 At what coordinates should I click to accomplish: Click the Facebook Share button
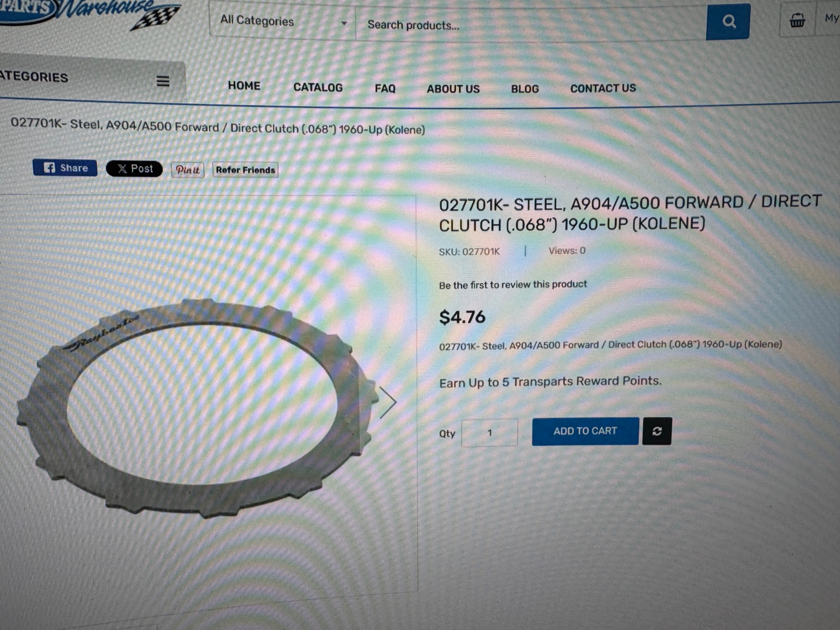point(65,167)
